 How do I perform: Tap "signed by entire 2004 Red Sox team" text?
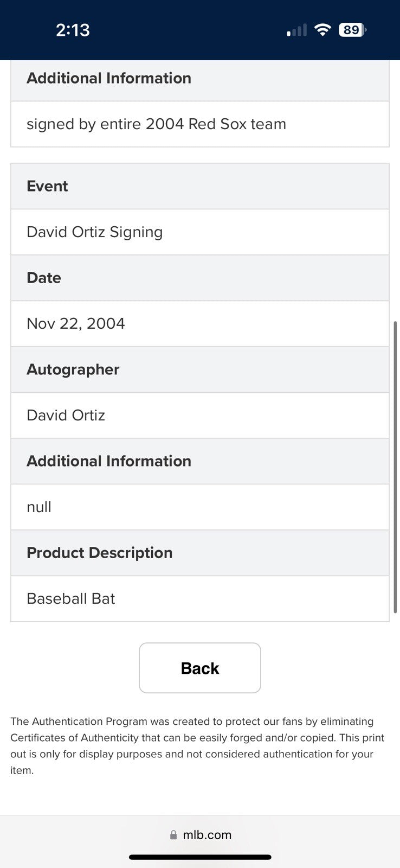156,124
